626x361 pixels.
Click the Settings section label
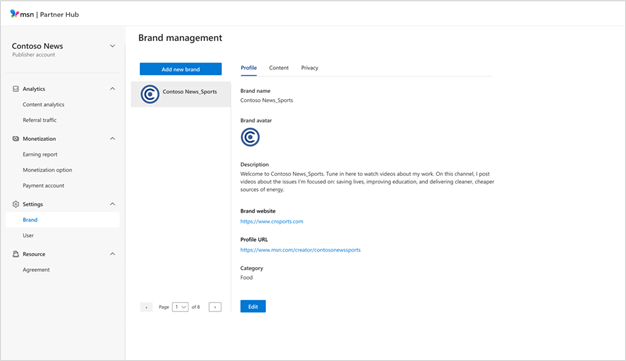(x=33, y=204)
